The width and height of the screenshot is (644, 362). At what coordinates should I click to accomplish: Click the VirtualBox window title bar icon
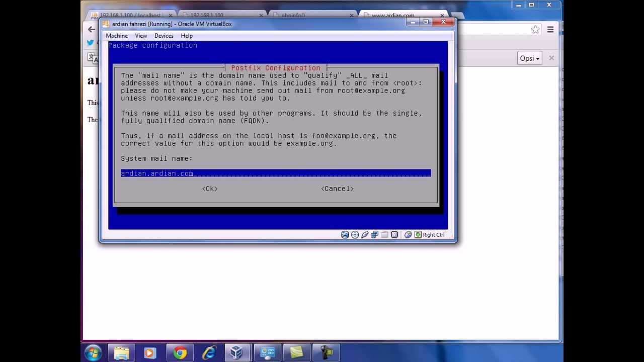[x=105, y=24]
